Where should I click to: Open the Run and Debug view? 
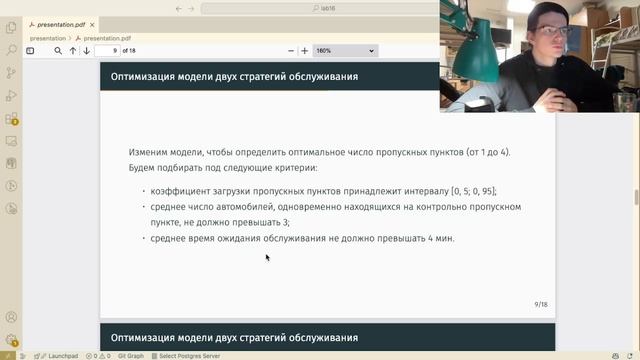point(11,96)
